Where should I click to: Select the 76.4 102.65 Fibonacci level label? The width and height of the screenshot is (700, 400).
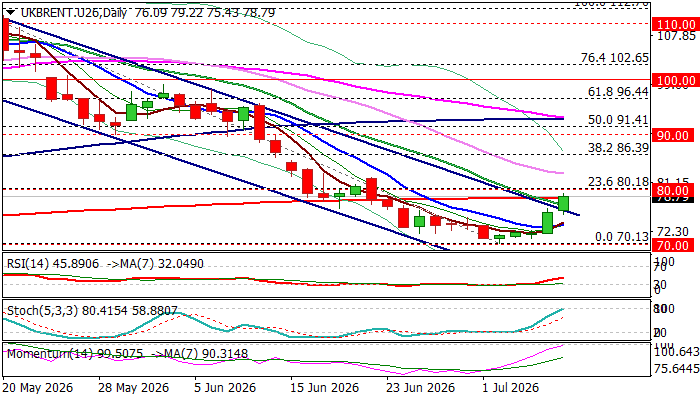coord(614,58)
